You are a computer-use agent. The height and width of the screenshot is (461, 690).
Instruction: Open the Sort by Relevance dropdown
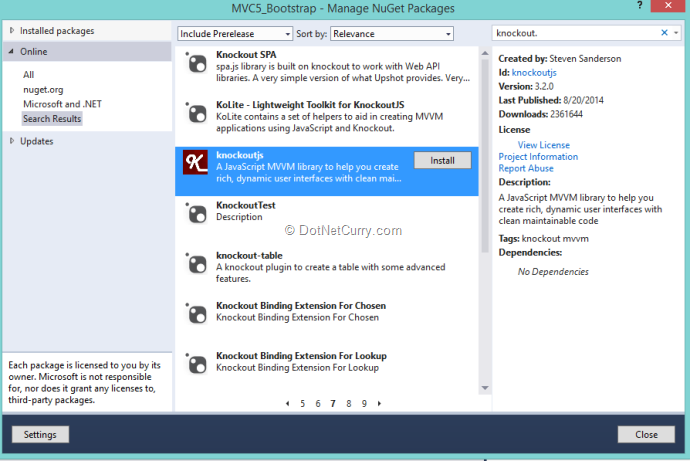click(392, 33)
